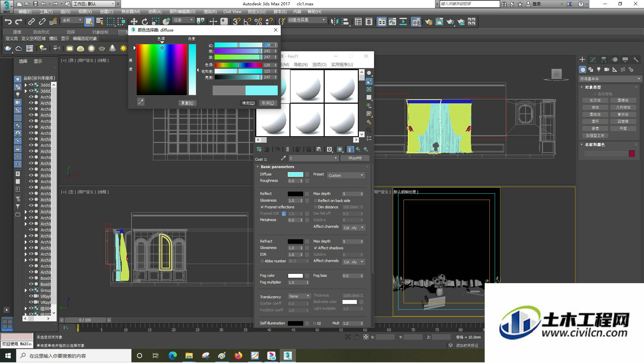
Task: Enable Self-illumination GI checkbox
Action: pos(315,323)
